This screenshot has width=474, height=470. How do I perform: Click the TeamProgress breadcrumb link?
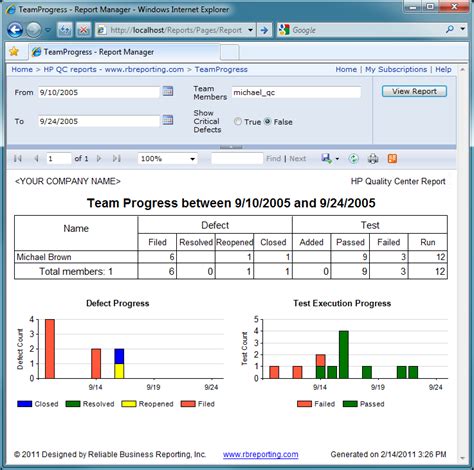[221, 69]
